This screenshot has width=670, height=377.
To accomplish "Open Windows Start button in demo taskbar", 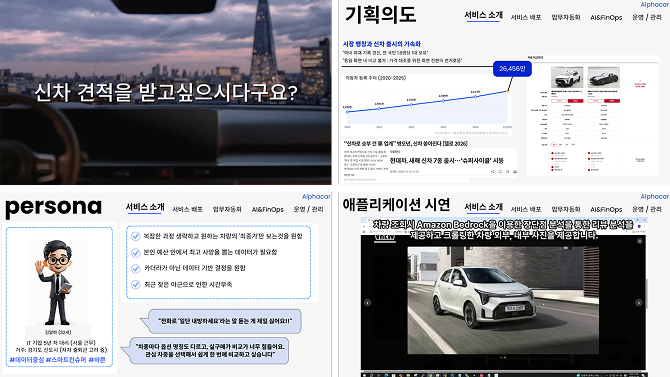I will point(364,375).
